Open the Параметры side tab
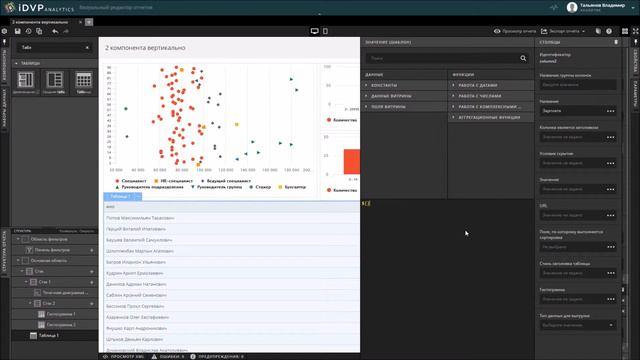This screenshot has height=360, width=640. pos(636,94)
